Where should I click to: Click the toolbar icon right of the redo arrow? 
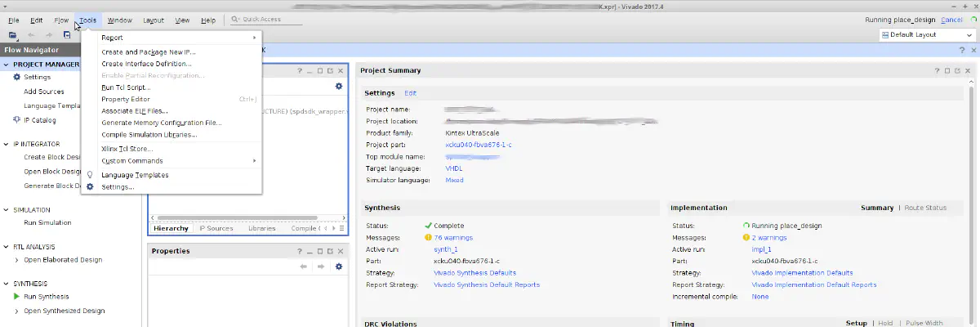[x=68, y=35]
